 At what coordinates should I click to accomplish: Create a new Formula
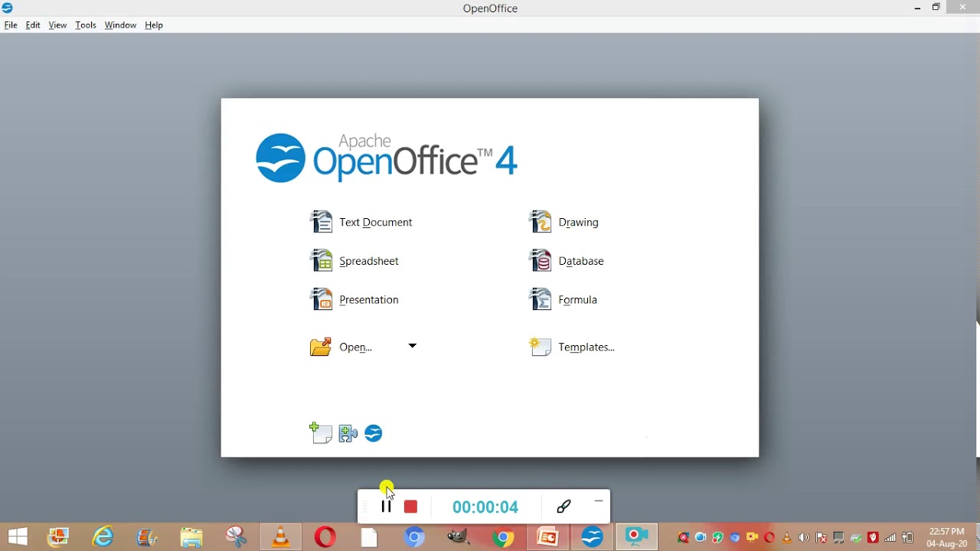[564, 299]
